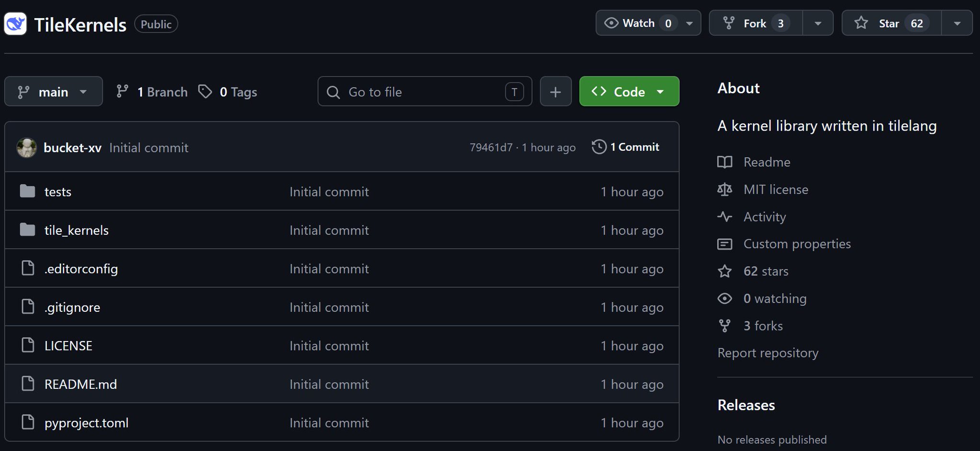The height and width of the screenshot is (451, 980).
Task: Open the 0 watching link
Action: click(775, 298)
